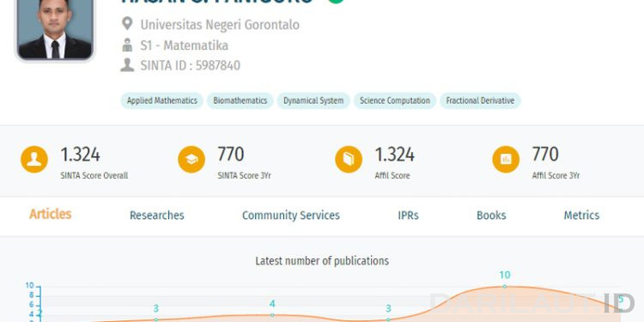Click the chart data point labeled 4
This screenshot has width=644, height=322.
tap(272, 315)
